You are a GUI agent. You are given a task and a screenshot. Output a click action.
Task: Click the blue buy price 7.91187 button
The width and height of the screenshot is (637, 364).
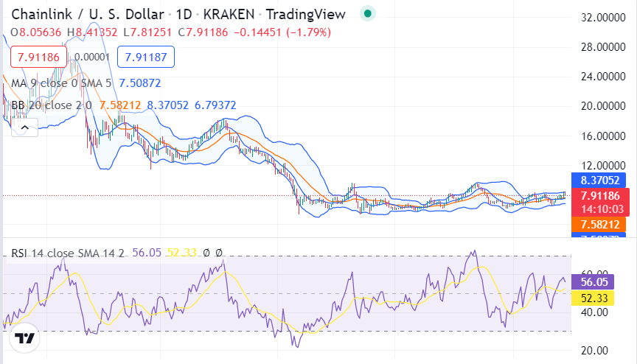146,57
